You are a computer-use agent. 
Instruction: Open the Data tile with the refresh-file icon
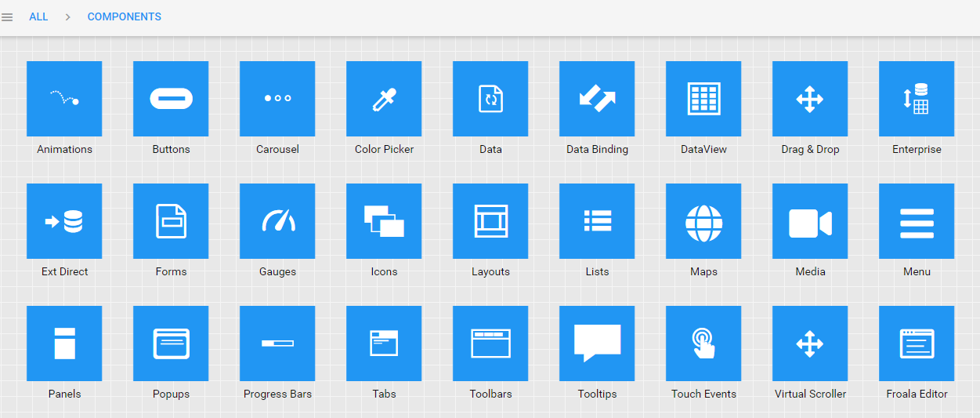click(x=490, y=99)
